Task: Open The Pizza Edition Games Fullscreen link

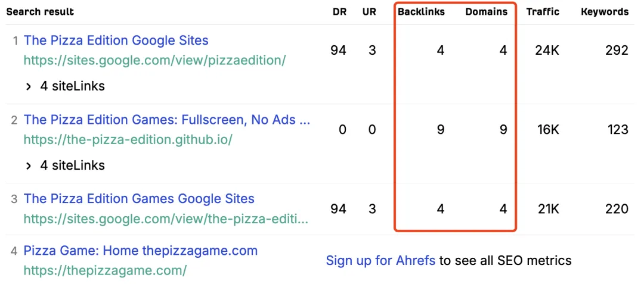Action: pos(166,120)
